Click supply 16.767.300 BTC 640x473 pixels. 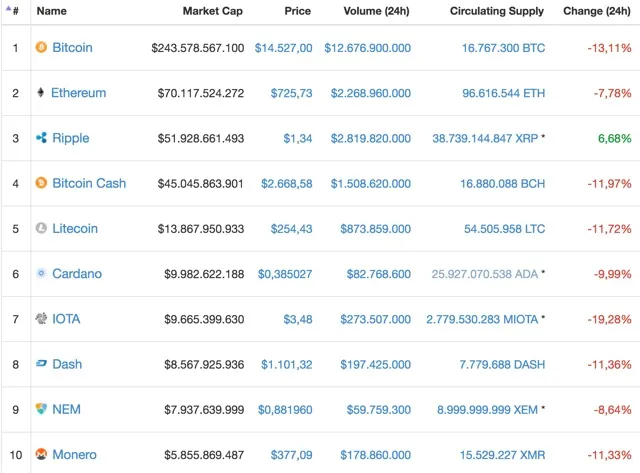[503, 48]
